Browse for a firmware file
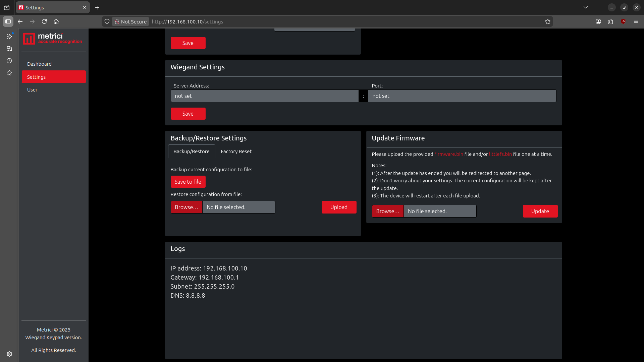 coord(388,211)
